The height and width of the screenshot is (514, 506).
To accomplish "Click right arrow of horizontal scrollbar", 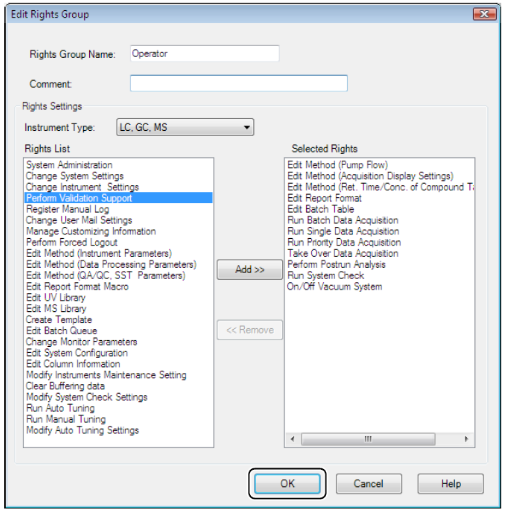I will coord(466,439).
